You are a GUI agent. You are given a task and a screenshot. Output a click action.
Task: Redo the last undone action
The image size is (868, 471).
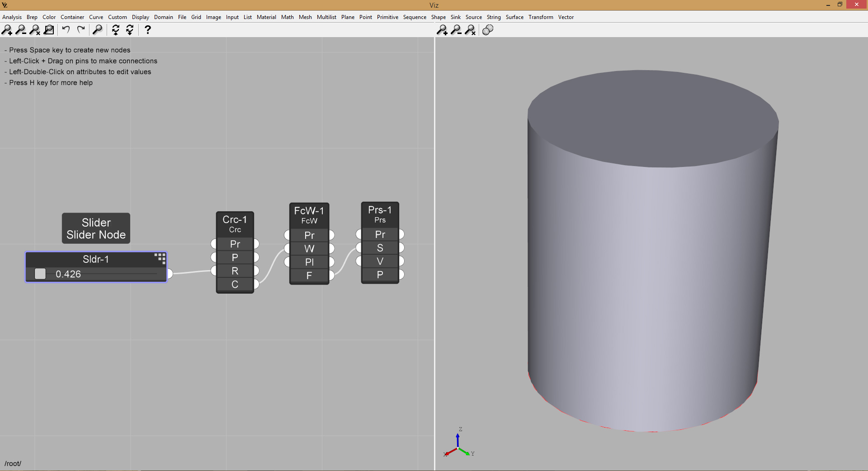coord(81,30)
